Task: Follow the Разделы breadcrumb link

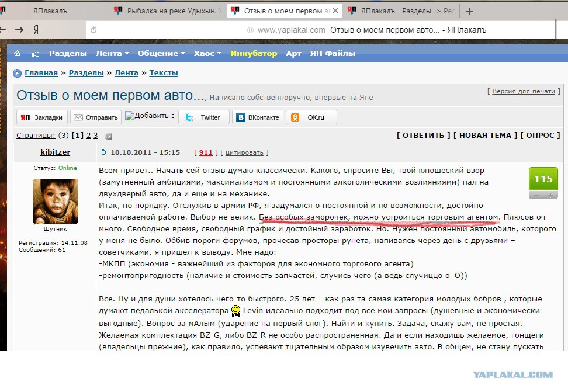Action: (x=86, y=73)
